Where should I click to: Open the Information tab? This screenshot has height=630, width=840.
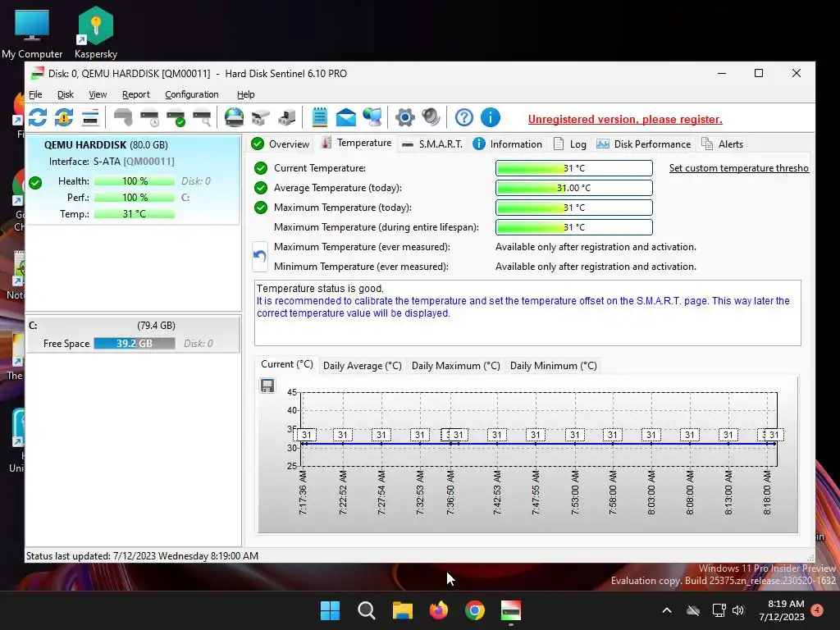507,144
